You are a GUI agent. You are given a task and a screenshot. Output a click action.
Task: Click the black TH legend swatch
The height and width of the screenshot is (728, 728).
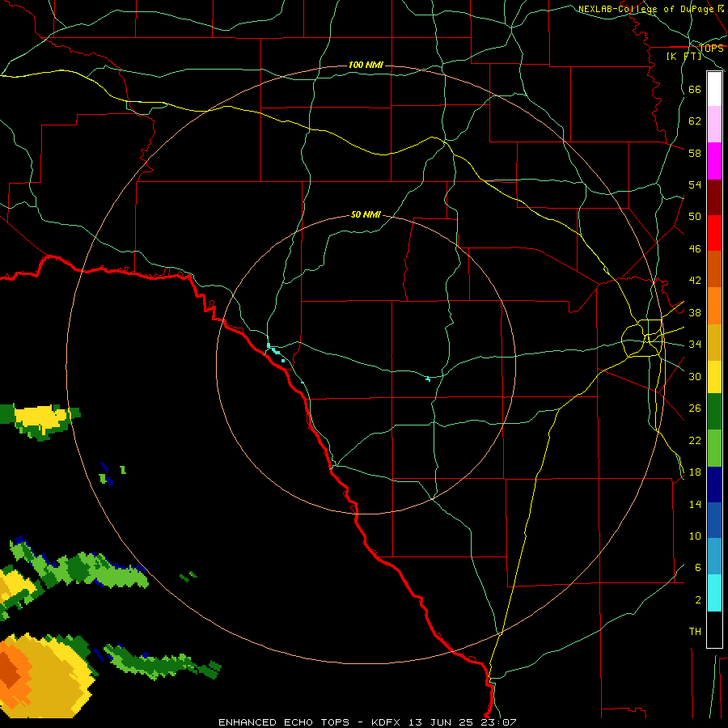point(714,629)
